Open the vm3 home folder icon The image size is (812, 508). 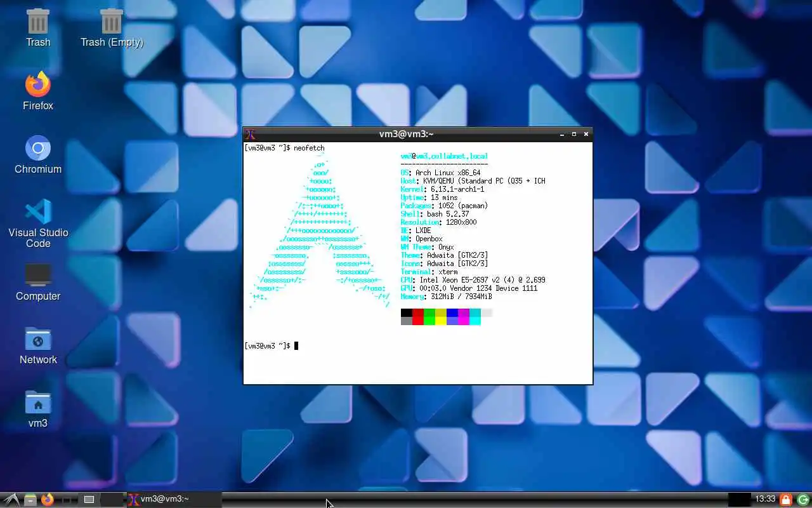[38, 408]
